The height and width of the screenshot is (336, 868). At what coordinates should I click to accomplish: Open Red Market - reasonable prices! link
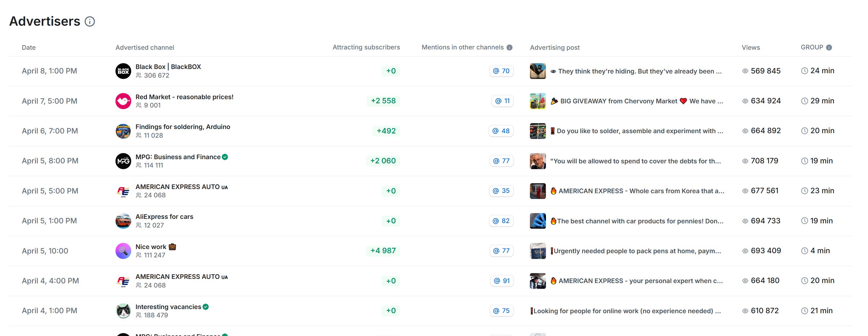point(184,97)
